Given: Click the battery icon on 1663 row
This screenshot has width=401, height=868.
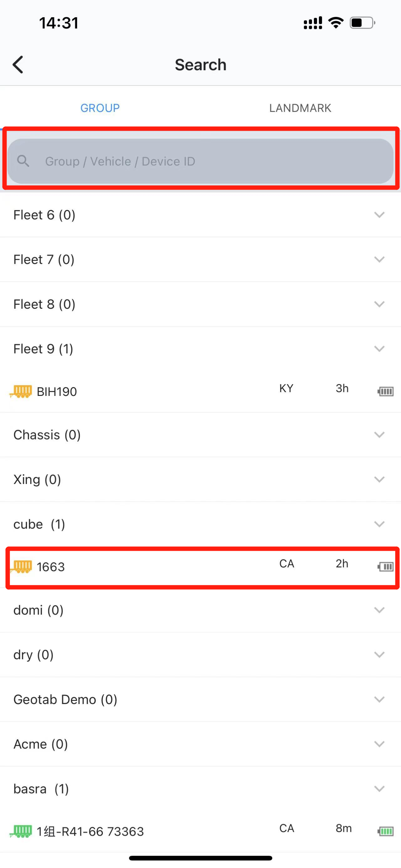Looking at the screenshot, I should (385, 567).
